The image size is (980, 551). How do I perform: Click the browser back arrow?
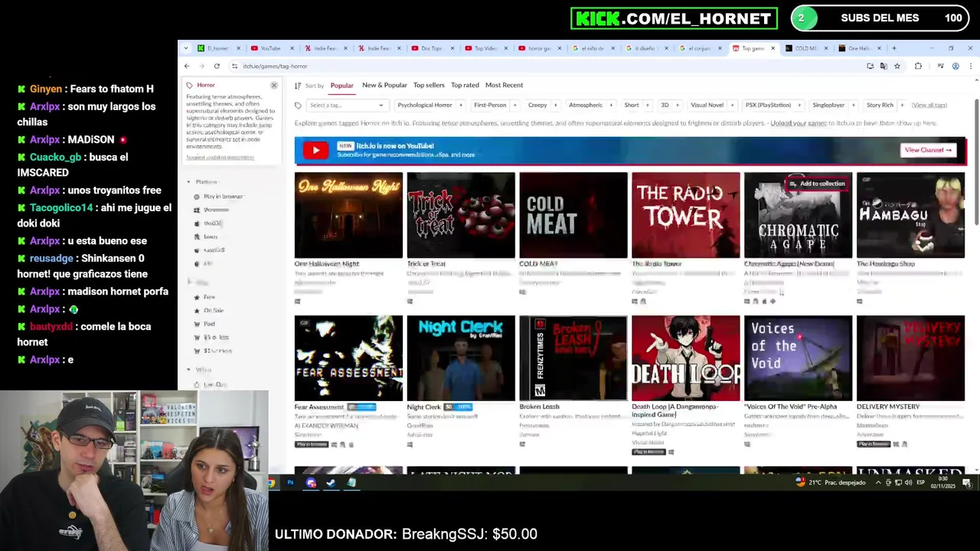tap(187, 66)
